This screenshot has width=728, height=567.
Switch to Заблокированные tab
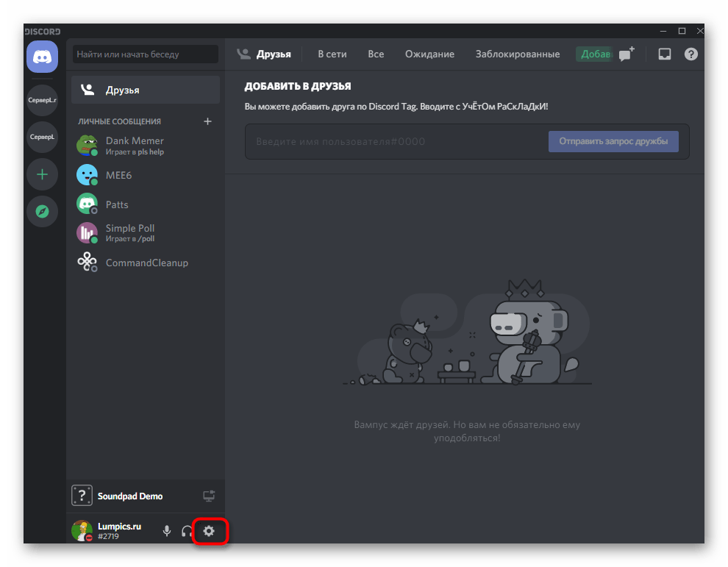[517, 54]
